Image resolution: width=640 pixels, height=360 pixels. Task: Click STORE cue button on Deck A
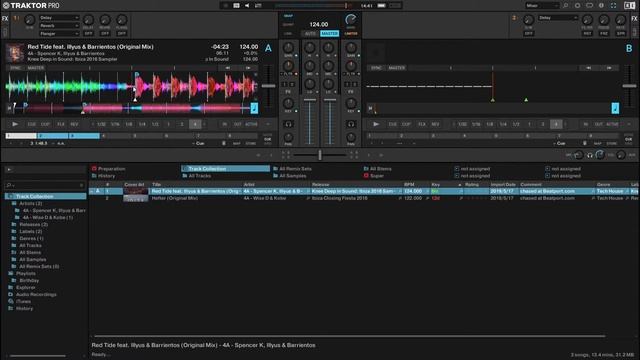[x=251, y=144]
